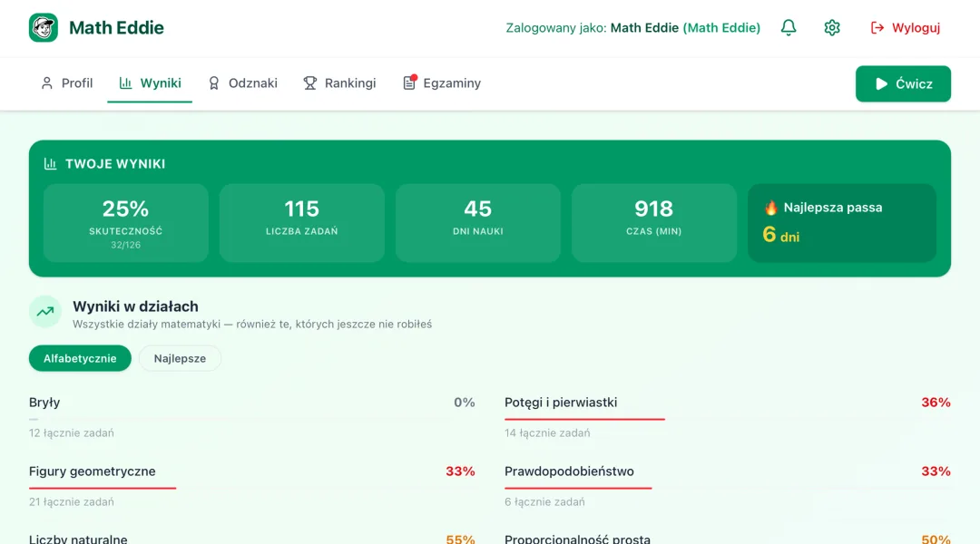Click the Profil person icon
The width and height of the screenshot is (980, 544).
tap(47, 83)
